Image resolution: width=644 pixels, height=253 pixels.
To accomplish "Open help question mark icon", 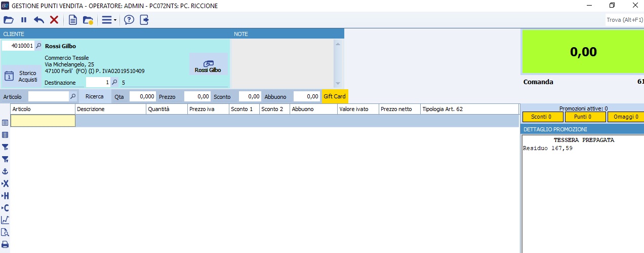I will (129, 20).
